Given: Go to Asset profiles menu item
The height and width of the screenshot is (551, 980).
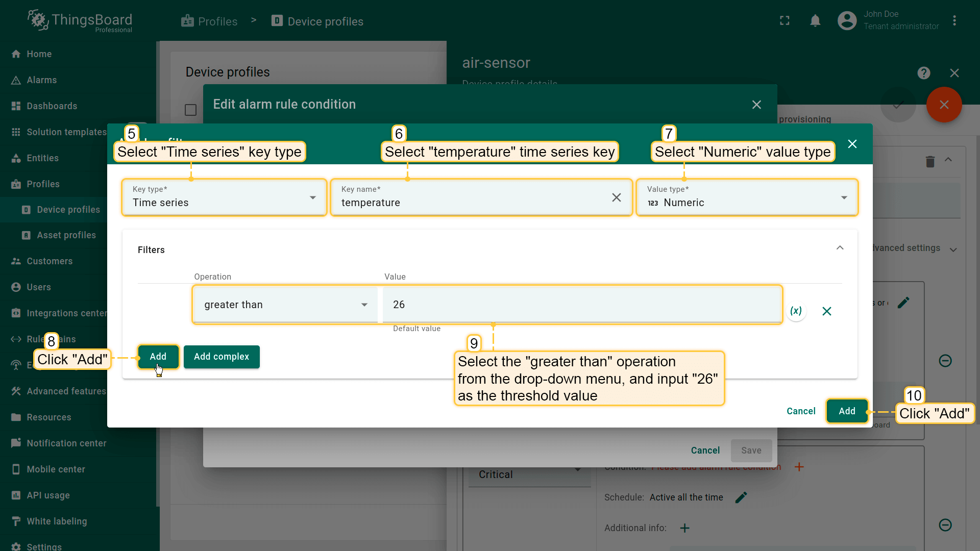Looking at the screenshot, I should [x=66, y=235].
